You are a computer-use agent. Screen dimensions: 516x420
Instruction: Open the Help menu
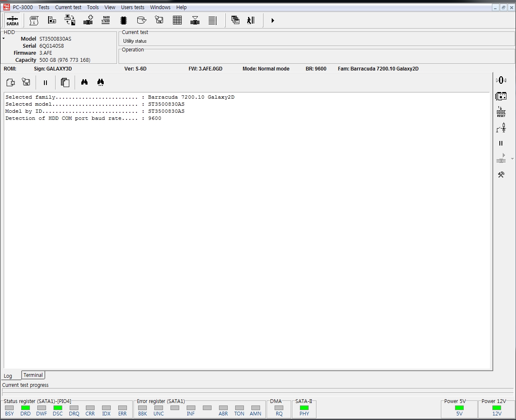point(181,7)
